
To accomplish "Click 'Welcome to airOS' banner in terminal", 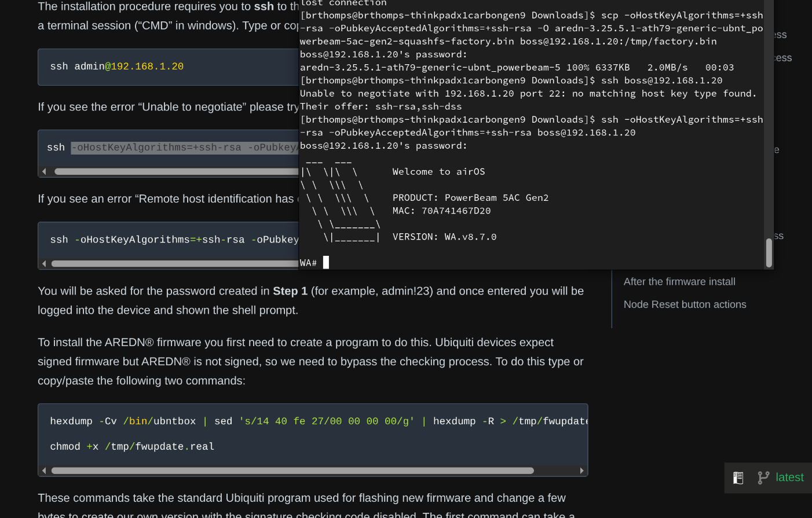I will click(x=438, y=172).
